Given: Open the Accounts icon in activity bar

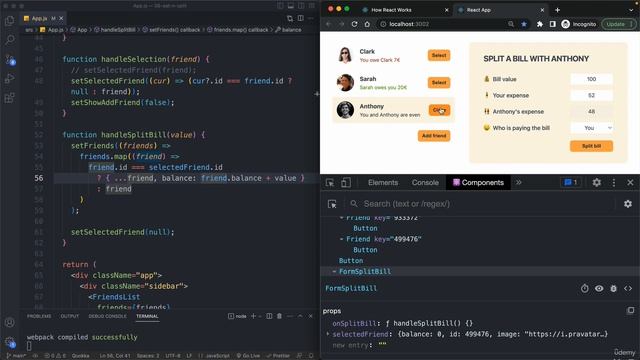Looking at the screenshot, I should [9, 322].
